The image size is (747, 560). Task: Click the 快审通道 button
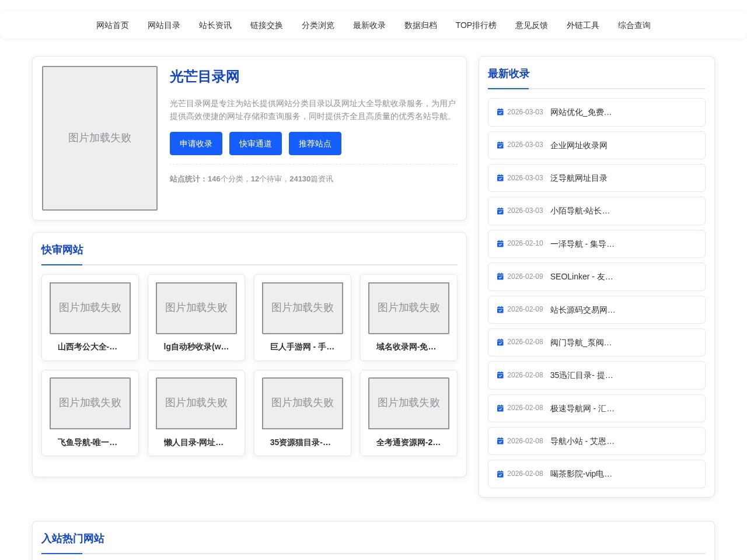pyautogui.click(x=255, y=143)
